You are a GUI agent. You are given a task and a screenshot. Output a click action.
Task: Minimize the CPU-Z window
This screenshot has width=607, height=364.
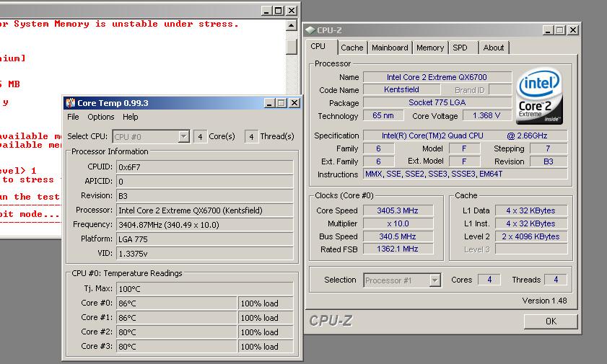547,30
